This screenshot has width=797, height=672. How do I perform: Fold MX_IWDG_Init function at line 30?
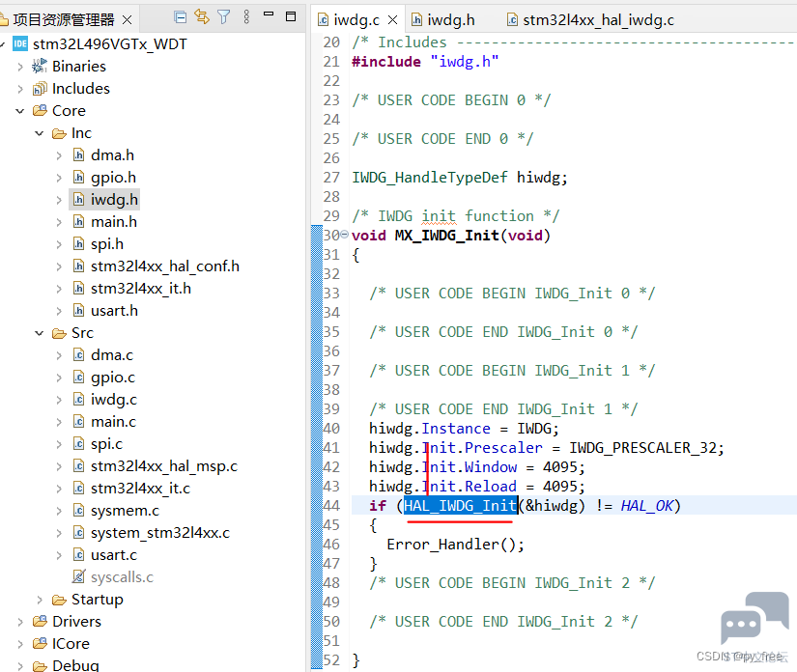(x=345, y=235)
